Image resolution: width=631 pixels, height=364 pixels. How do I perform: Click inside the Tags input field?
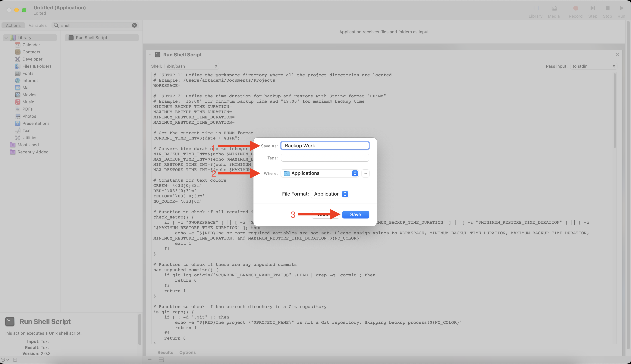pyautogui.click(x=324, y=158)
